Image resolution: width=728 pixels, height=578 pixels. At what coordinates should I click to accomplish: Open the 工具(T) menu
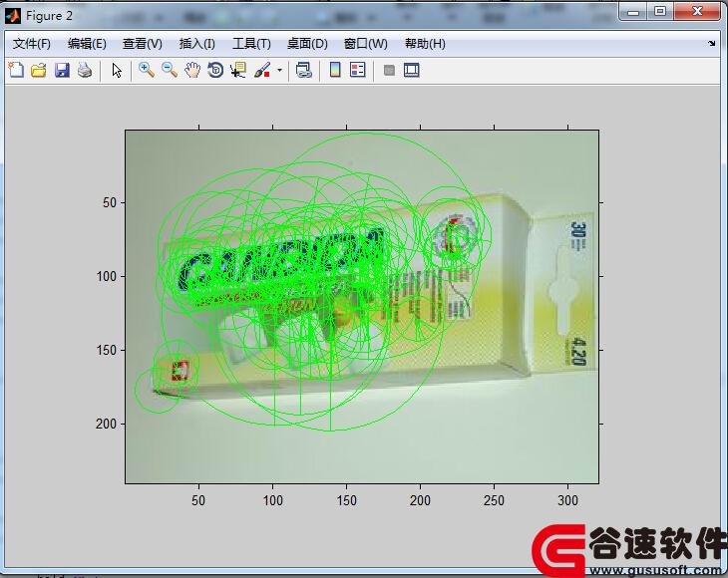pos(251,44)
